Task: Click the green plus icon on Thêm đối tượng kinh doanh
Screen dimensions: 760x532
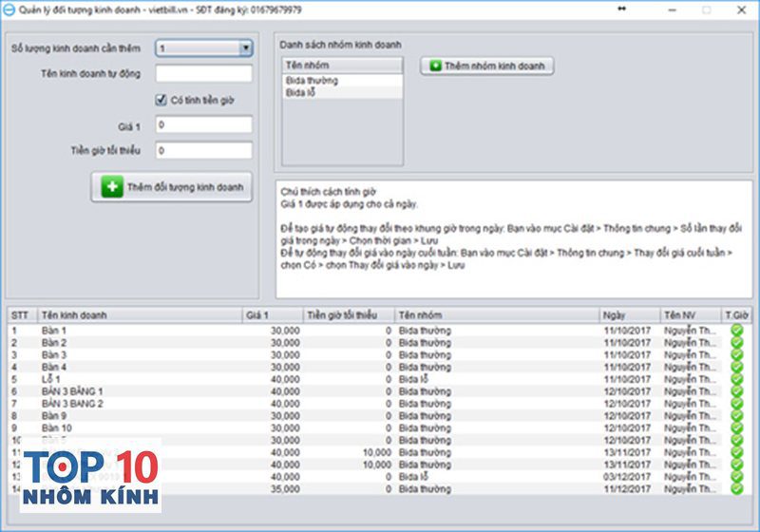Action: point(112,187)
